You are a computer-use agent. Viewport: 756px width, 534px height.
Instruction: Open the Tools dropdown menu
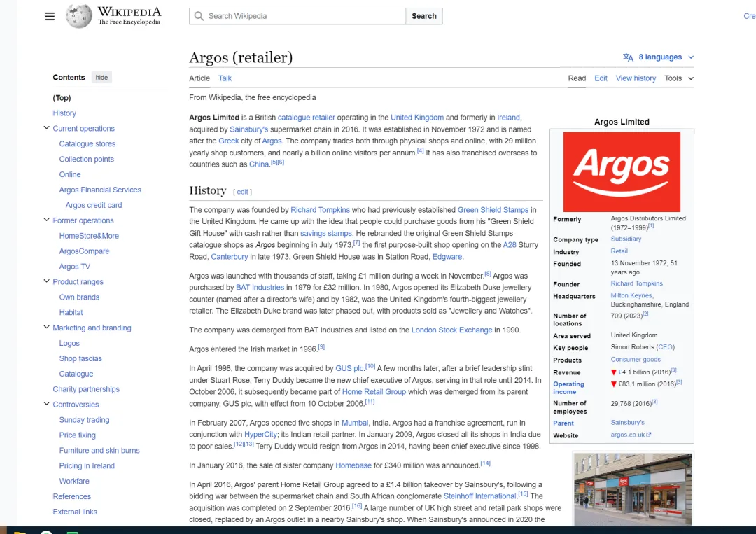coord(679,78)
